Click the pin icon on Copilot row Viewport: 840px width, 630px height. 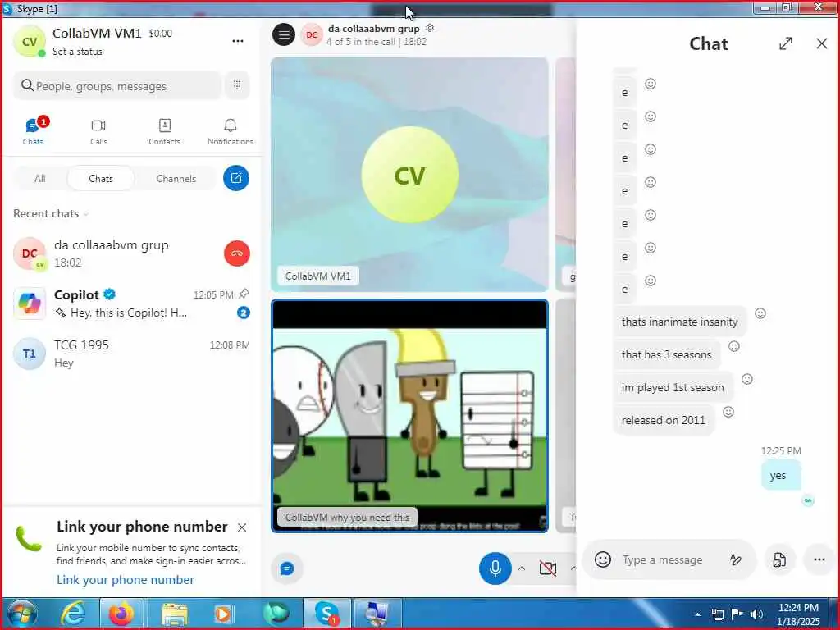(x=244, y=294)
